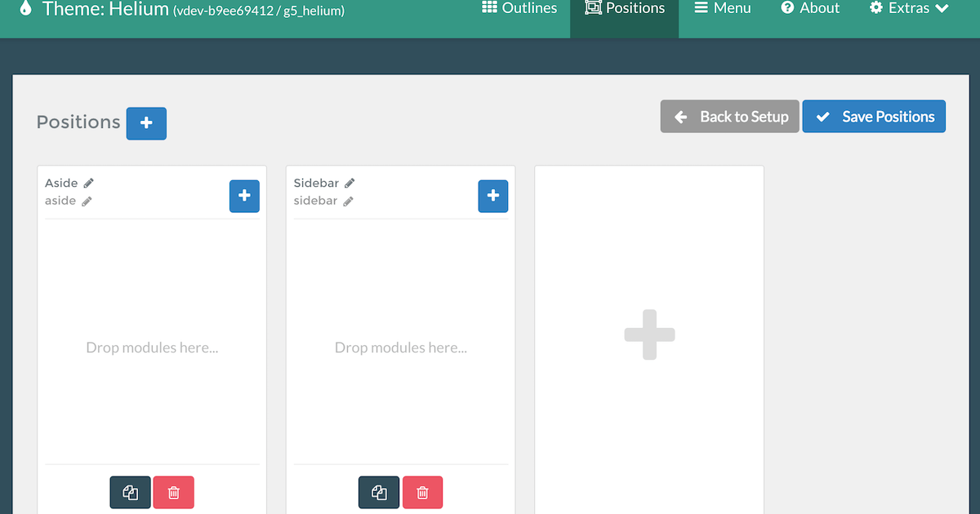Duplicate the Sidebar position
The width and height of the screenshot is (980, 514).
(x=379, y=492)
